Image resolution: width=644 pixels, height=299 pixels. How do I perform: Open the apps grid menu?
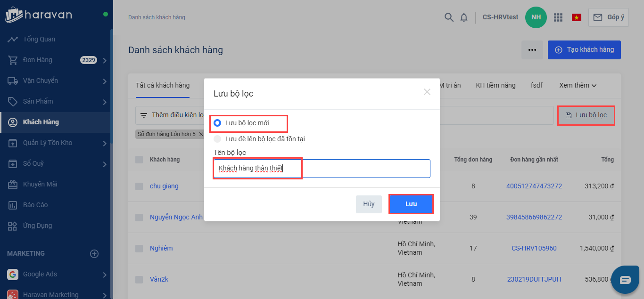click(558, 17)
